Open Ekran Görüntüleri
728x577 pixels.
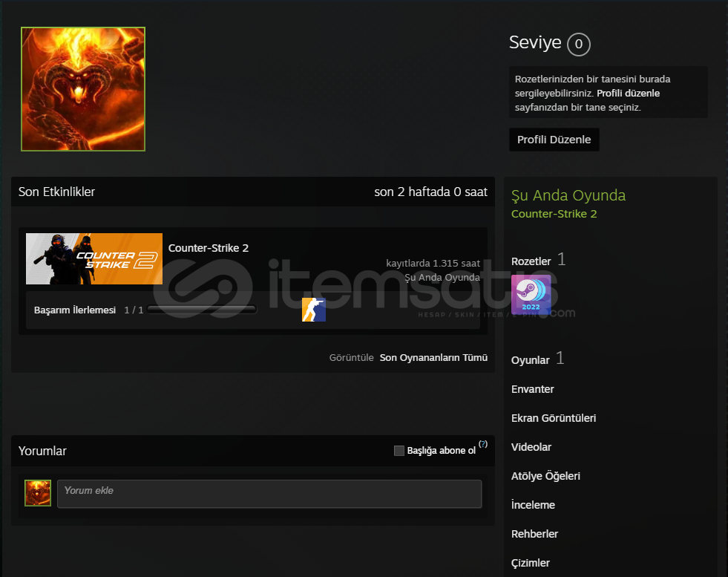point(554,418)
